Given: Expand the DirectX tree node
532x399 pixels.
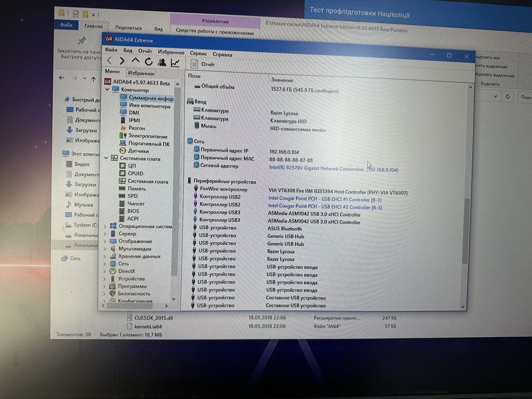Looking at the screenshot, I should 104,271.
